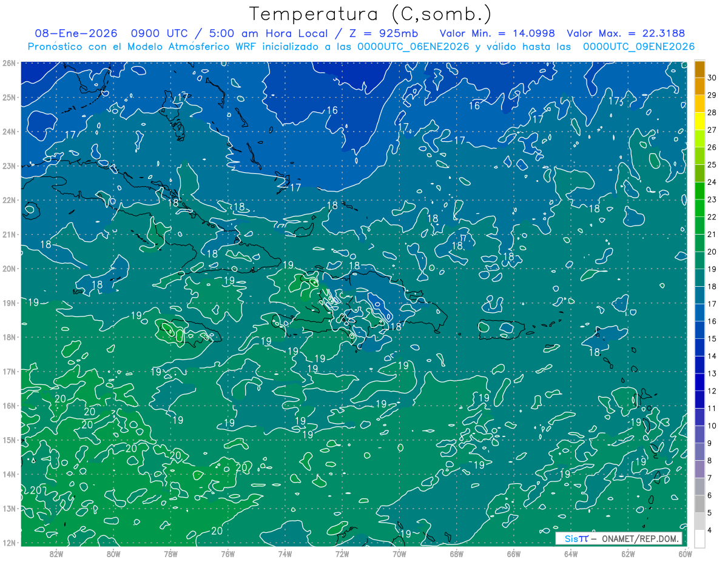Click the '64W' longitude axis label
This screenshot has width=728, height=562.
tap(571, 554)
